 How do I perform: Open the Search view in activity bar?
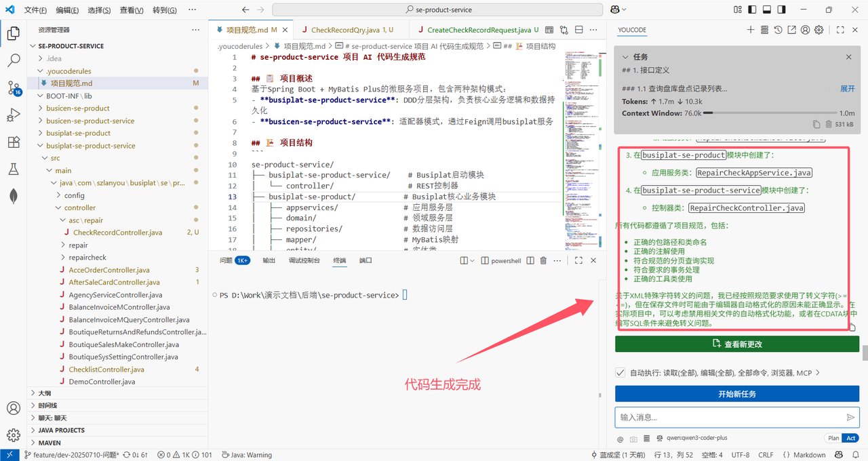(x=13, y=60)
